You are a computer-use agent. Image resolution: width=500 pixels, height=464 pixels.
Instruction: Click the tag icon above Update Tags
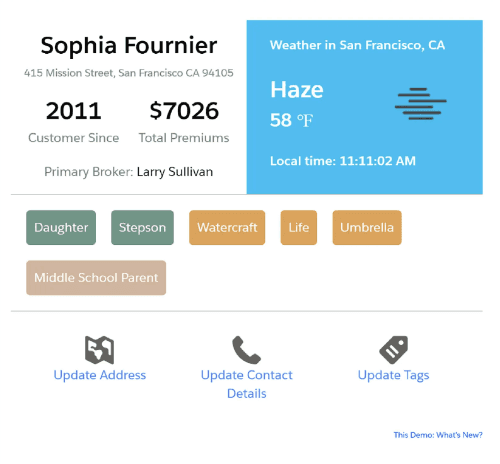pos(393,350)
